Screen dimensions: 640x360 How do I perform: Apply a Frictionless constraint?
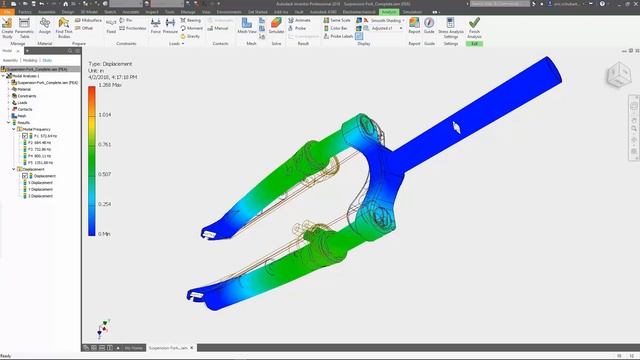133,28
